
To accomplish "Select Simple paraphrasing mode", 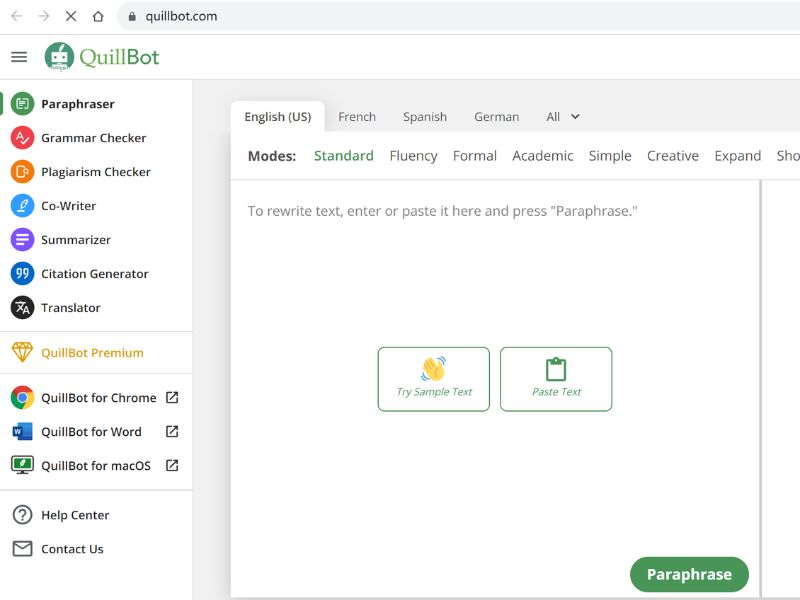I will [x=610, y=156].
